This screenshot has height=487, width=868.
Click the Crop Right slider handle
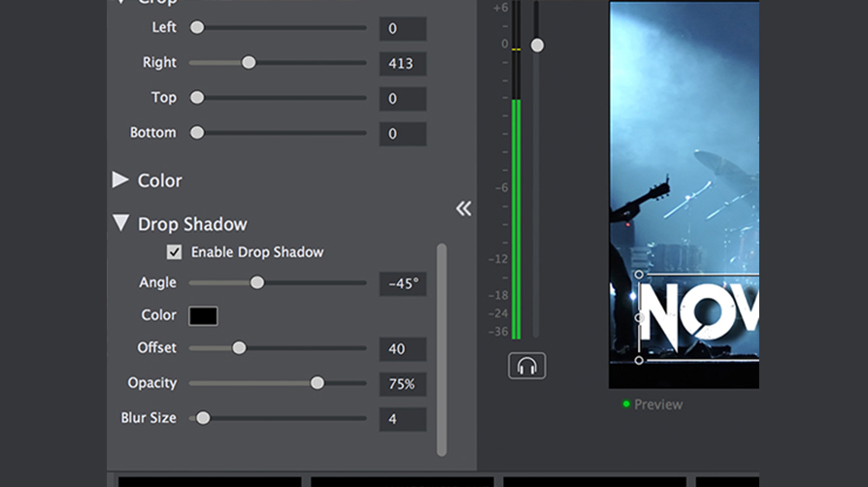249,62
